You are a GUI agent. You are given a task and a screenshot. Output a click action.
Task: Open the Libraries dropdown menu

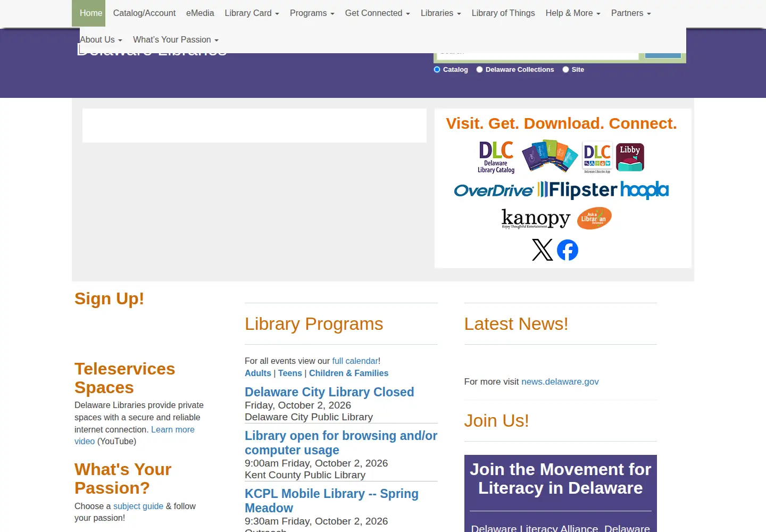tap(441, 13)
